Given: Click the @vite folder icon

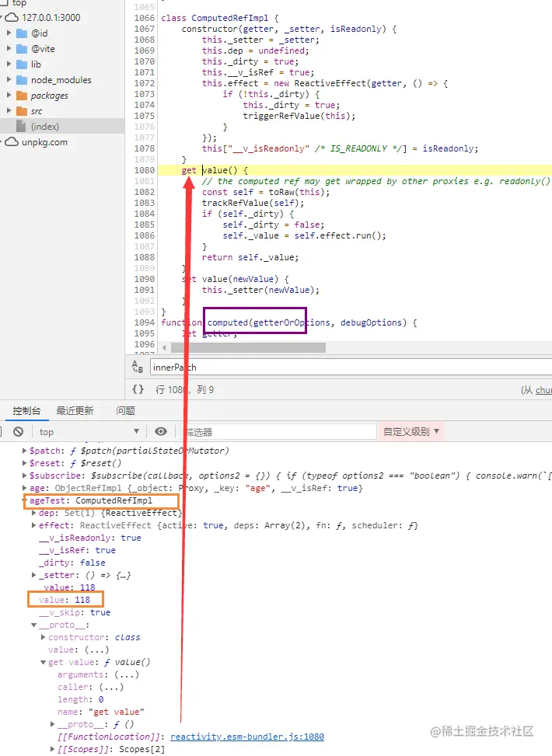Looking at the screenshot, I should [22, 49].
